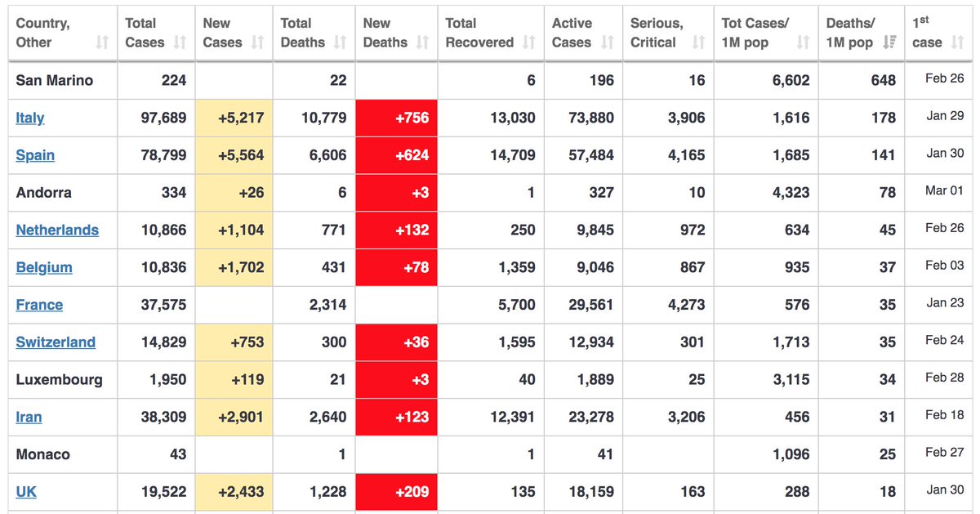Viewport: 980px width, 514px height.
Task: Open the Italy country link
Action: pos(30,118)
